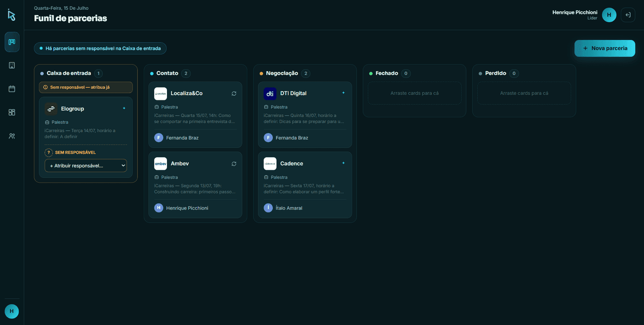Screen dimensions: 644x325
Task: Select the Fechado column header
Action: coord(386,73)
